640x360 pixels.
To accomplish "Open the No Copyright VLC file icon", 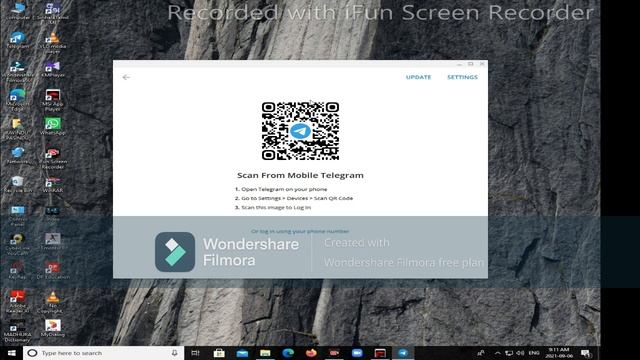I will click(x=53, y=302).
